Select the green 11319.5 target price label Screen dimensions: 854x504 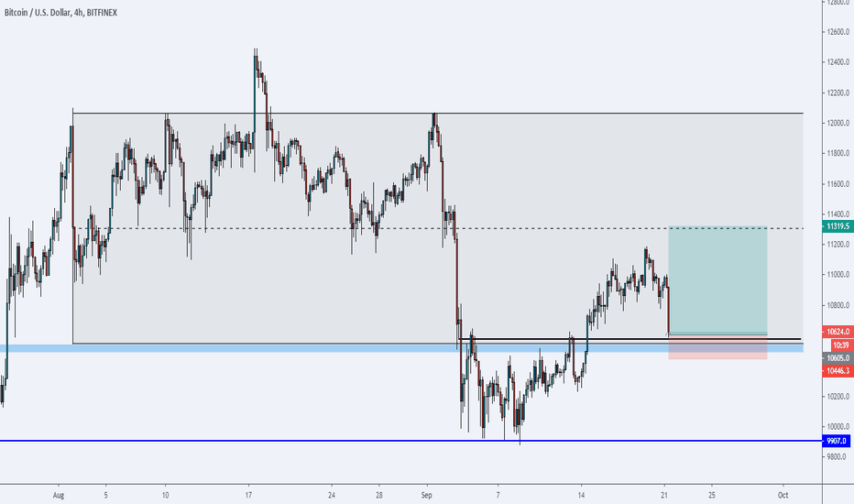(x=838, y=226)
